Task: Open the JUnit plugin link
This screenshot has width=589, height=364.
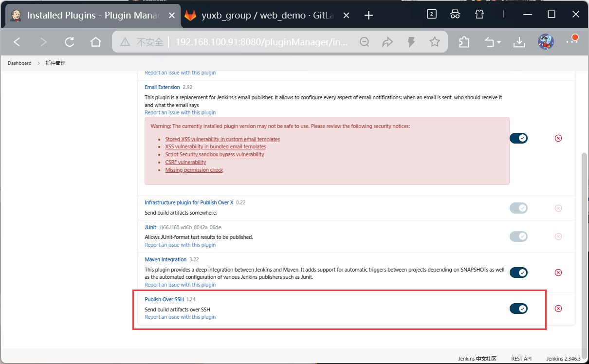Action: pyautogui.click(x=150, y=227)
